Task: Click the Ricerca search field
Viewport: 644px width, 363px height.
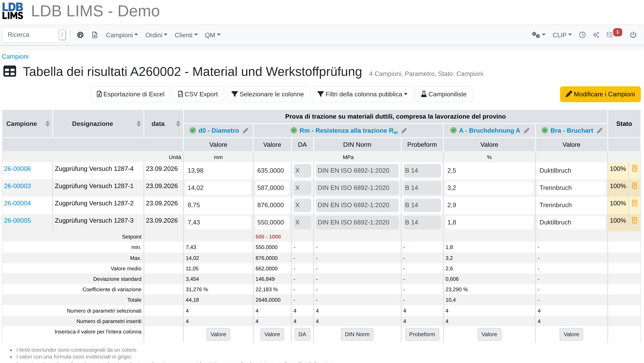Action: click(x=36, y=35)
